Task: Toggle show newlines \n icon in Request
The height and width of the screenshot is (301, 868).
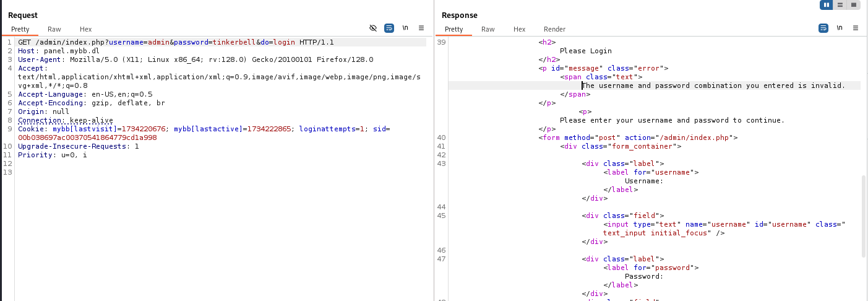Action: [x=405, y=28]
